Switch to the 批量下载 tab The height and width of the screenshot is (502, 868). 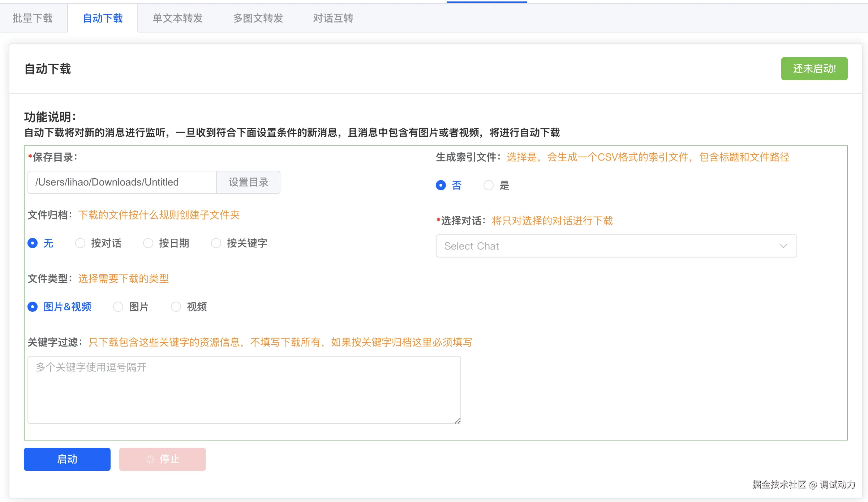click(x=33, y=18)
